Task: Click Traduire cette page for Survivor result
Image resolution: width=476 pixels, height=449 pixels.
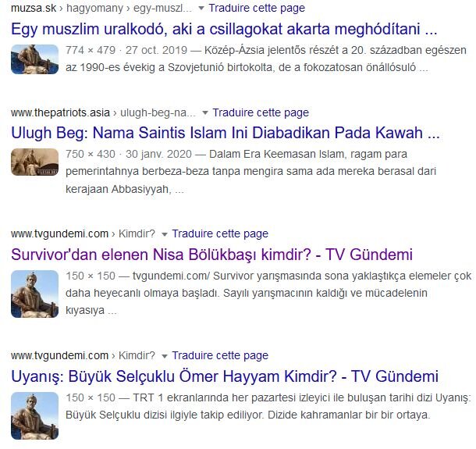Action: pos(220,233)
